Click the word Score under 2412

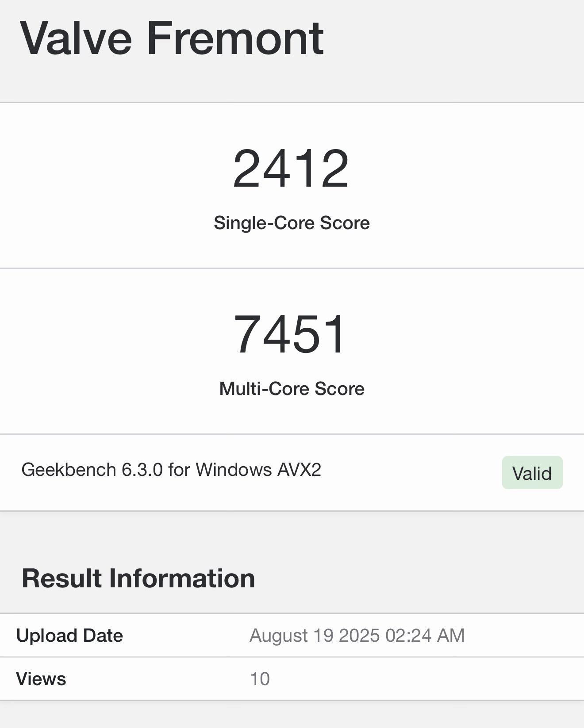345,223
